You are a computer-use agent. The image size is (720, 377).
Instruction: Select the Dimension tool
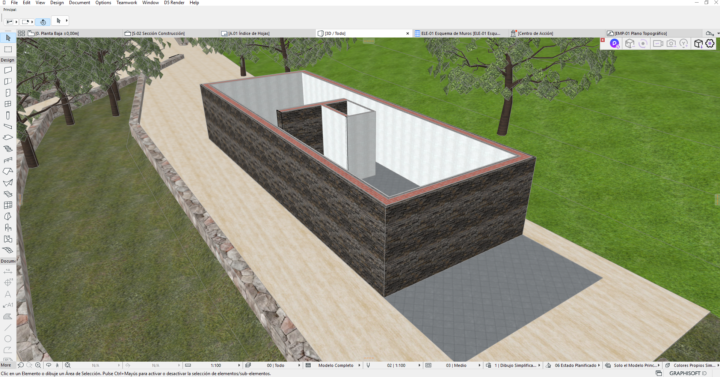click(8, 271)
